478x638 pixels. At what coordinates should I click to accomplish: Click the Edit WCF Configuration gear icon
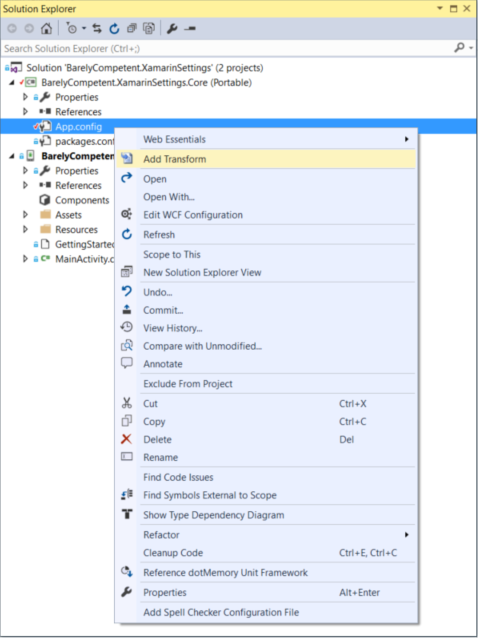127,214
